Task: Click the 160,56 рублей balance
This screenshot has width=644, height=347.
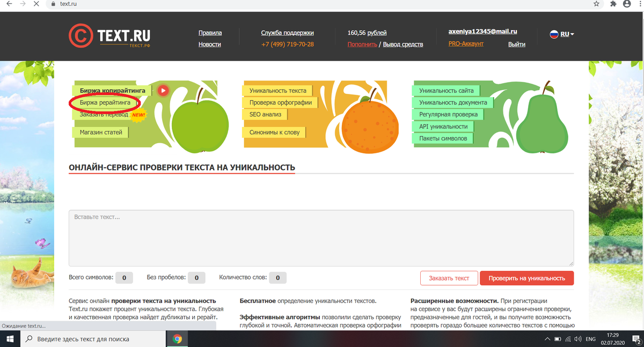Action: tap(367, 33)
